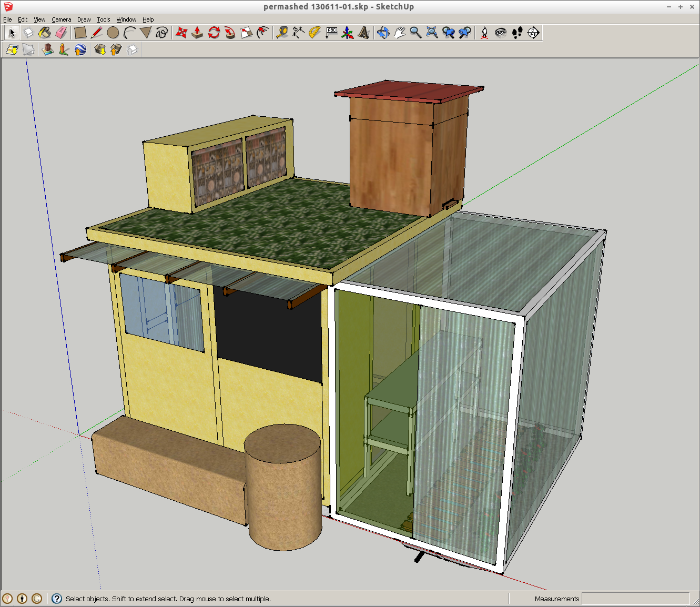Open the Tools menu
This screenshot has width=700, height=607.
pos(103,19)
